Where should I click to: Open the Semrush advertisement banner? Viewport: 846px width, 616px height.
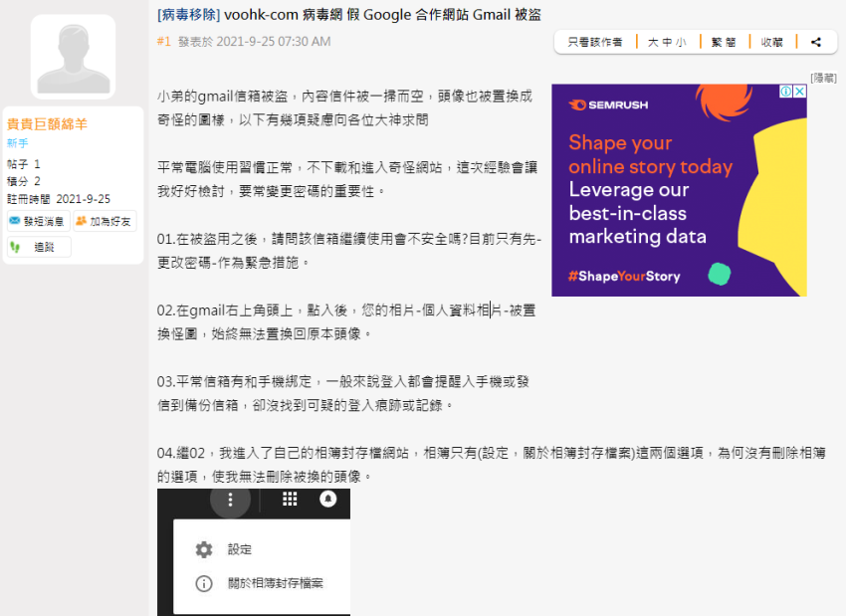[679, 190]
